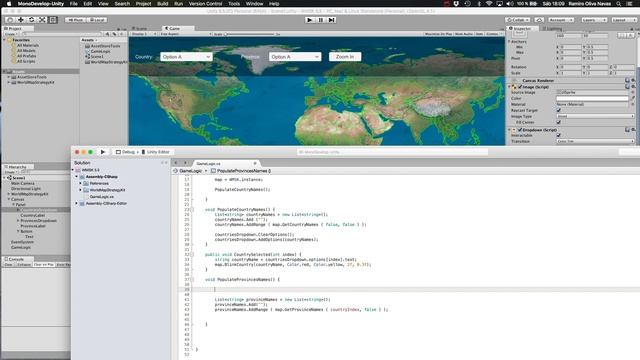
Task: Open the Layers dropdown
Action: coord(594,20)
